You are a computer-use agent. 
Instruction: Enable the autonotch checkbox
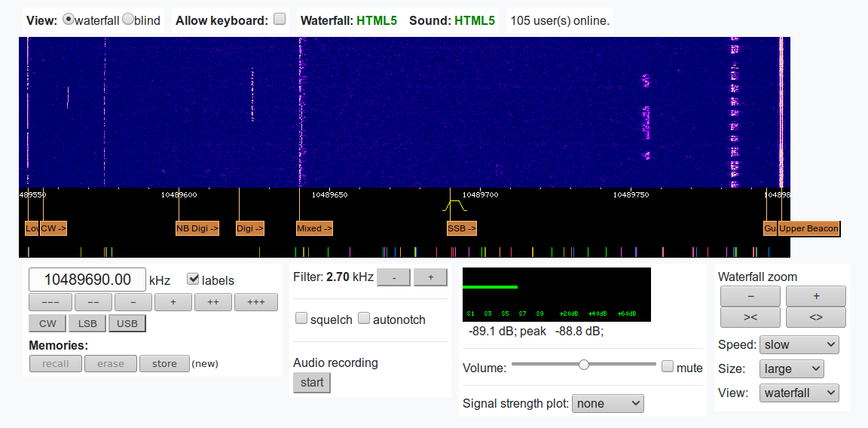click(x=364, y=319)
